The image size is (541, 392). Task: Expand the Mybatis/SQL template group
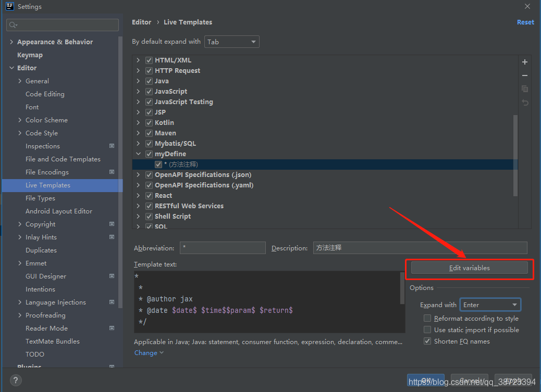138,144
